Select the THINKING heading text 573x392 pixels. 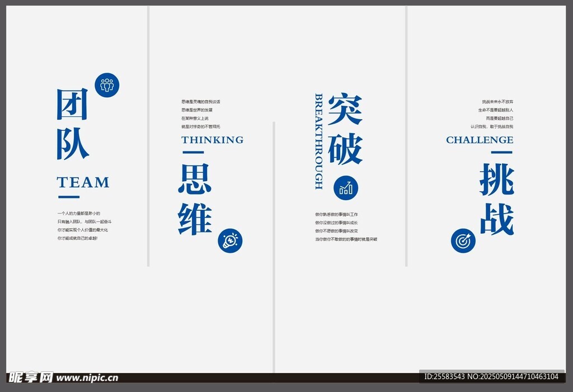point(212,140)
